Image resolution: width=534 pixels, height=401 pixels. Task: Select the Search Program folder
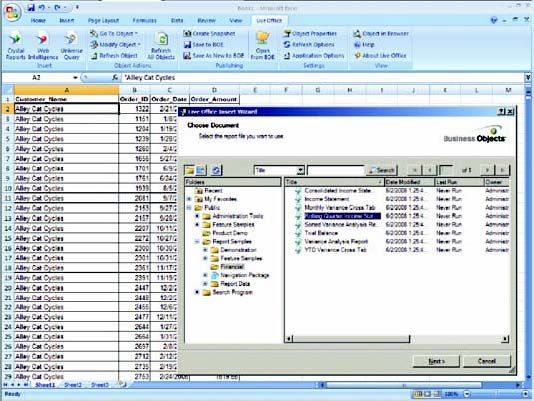click(x=233, y=292)
